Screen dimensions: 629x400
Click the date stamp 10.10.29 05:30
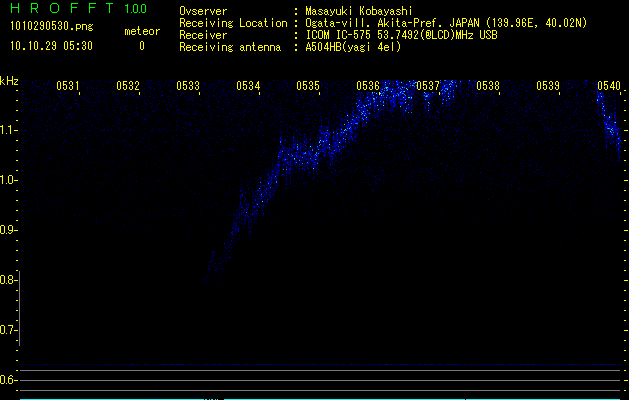pos(51,46)
